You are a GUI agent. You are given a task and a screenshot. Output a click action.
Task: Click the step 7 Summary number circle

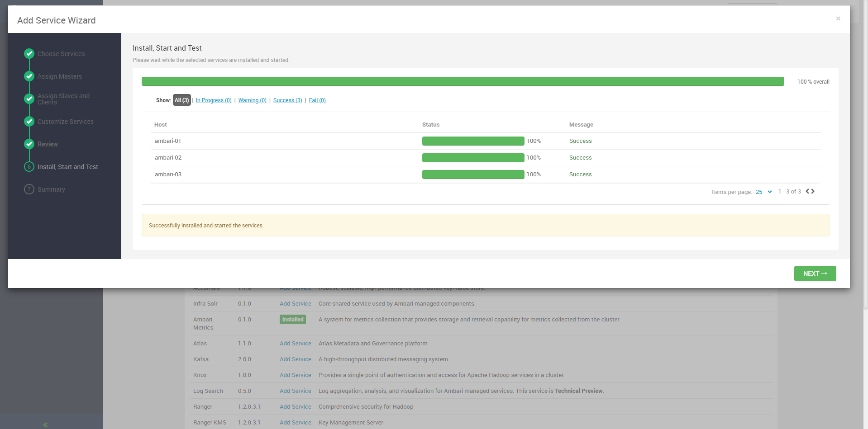click(x=29, y=189)
